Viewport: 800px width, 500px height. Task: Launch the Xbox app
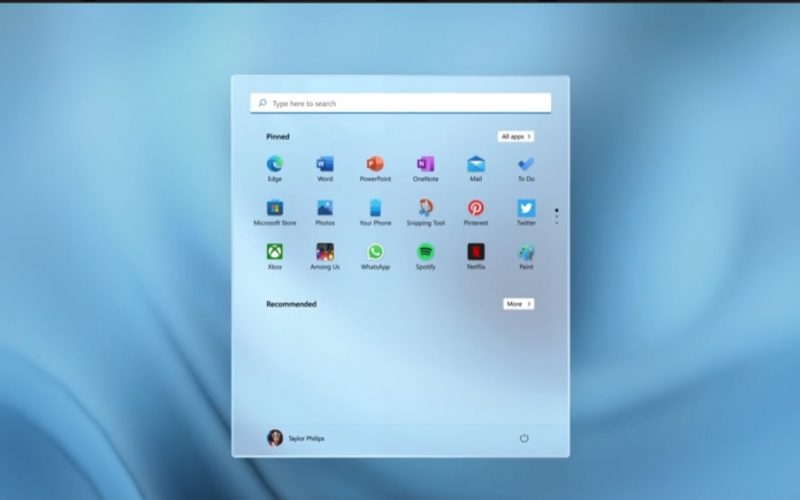pos(274,256)
